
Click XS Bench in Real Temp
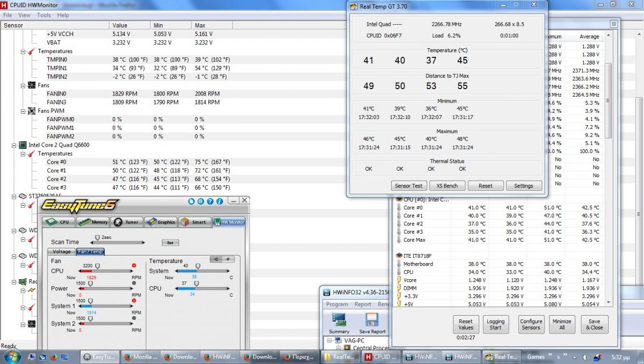[447, 186]
